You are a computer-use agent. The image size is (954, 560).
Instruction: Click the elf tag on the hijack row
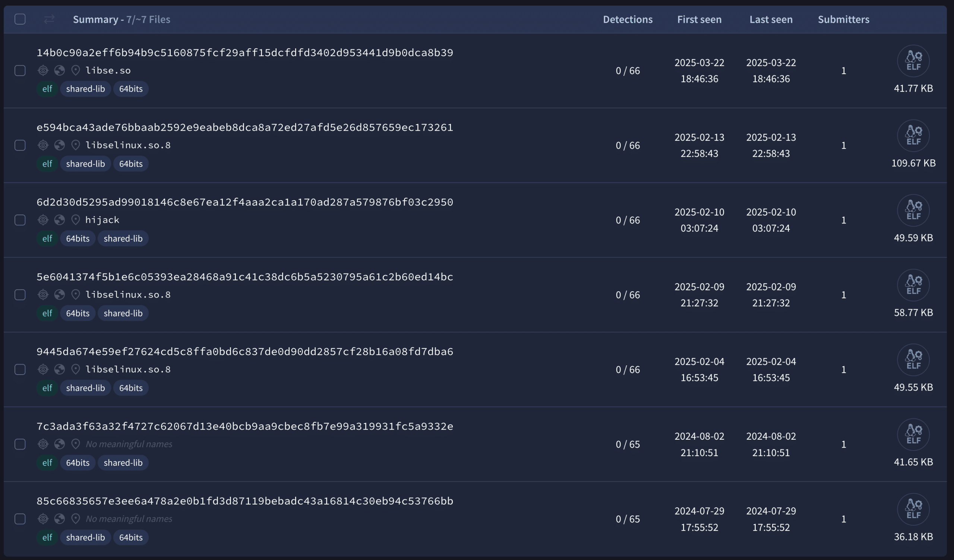tap(47, 238)
